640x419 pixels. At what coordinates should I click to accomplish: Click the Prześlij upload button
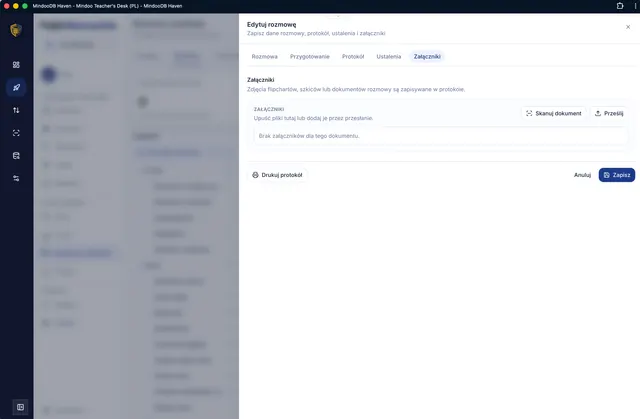(x=609, y=113)
